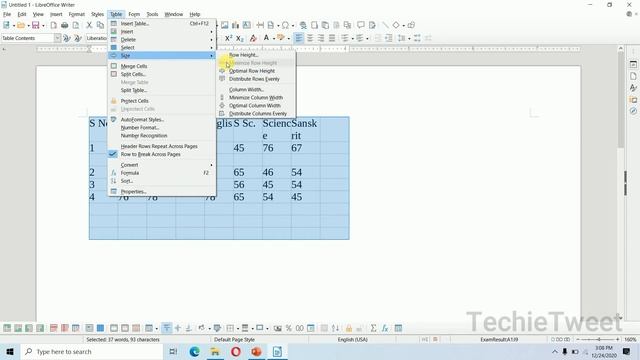Image resolution: width=640 pixels, height=360 pixels.
Task: Click the Cut scissors icon
Action: [89, 25]
